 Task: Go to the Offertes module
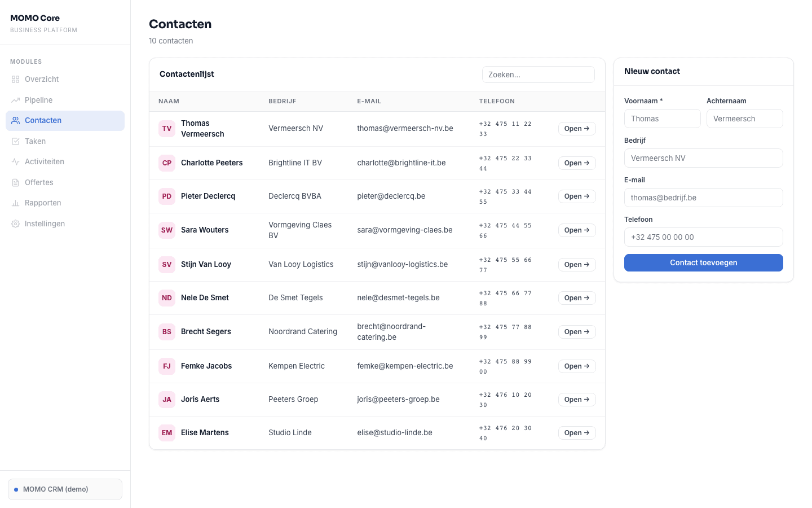[40, 182]
